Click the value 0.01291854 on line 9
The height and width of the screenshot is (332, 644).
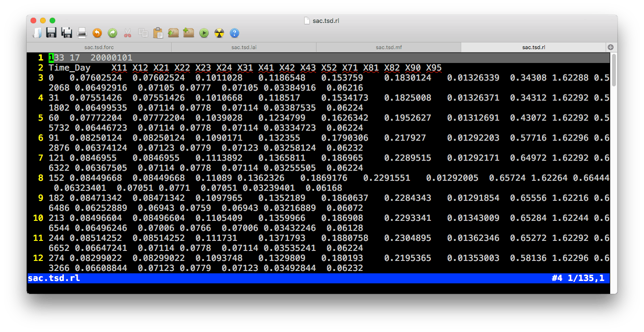473,198
